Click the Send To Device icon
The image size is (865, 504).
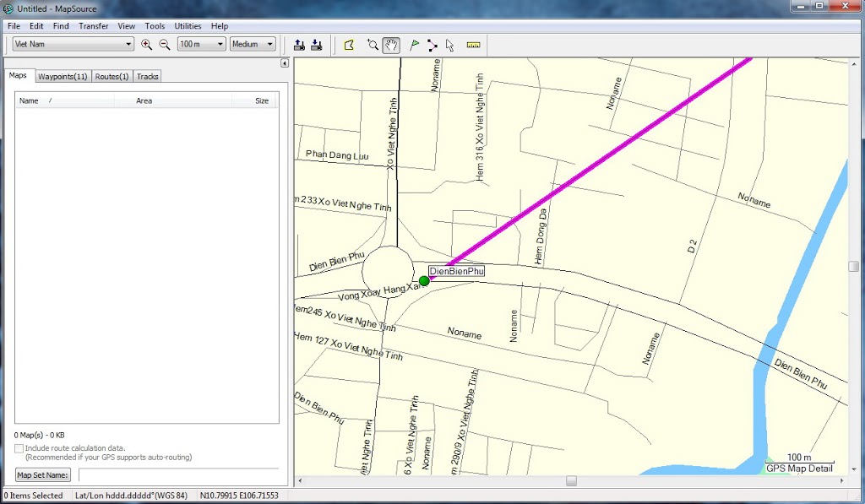pos(299,46)
